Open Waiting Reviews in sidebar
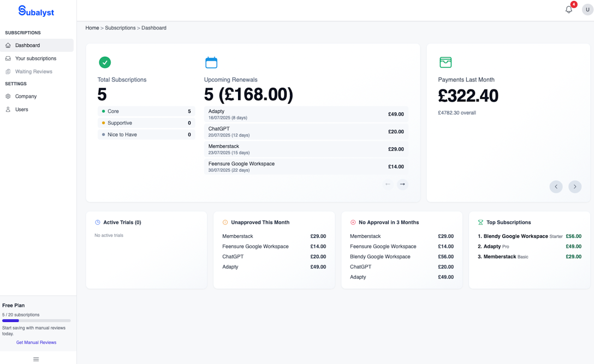Viewport: 594px width, 364px height. (37, 71)
